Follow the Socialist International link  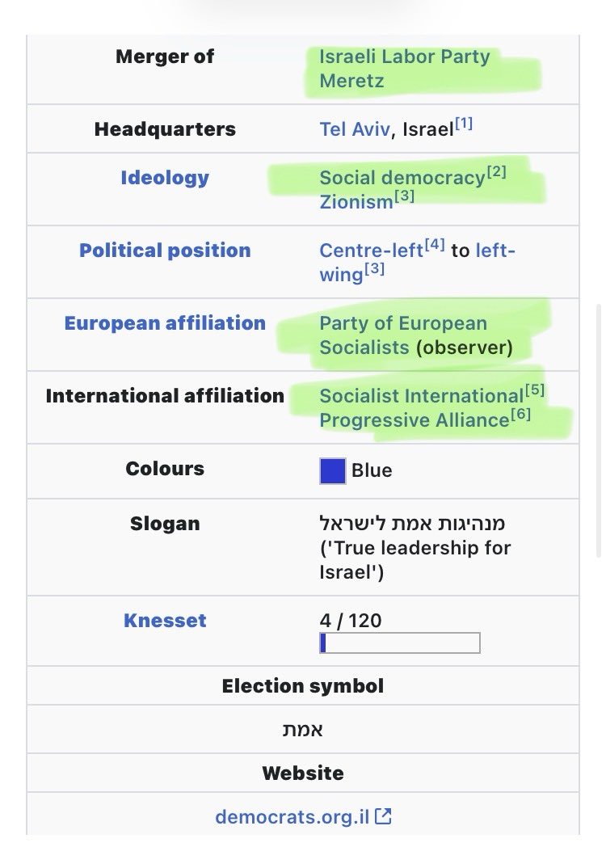(x=421, y=396)
